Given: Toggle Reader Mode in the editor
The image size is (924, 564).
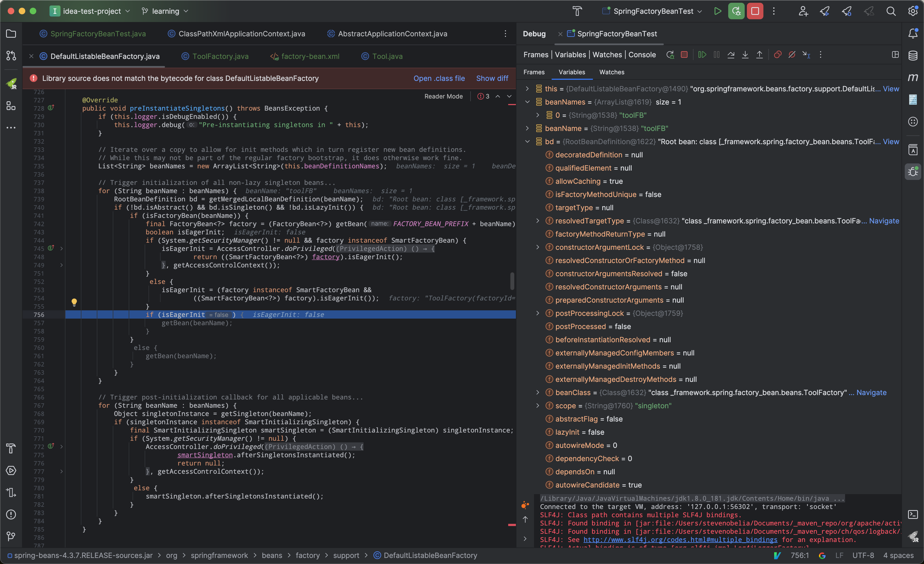Looking at the screenshot, I should coord(443,97).
